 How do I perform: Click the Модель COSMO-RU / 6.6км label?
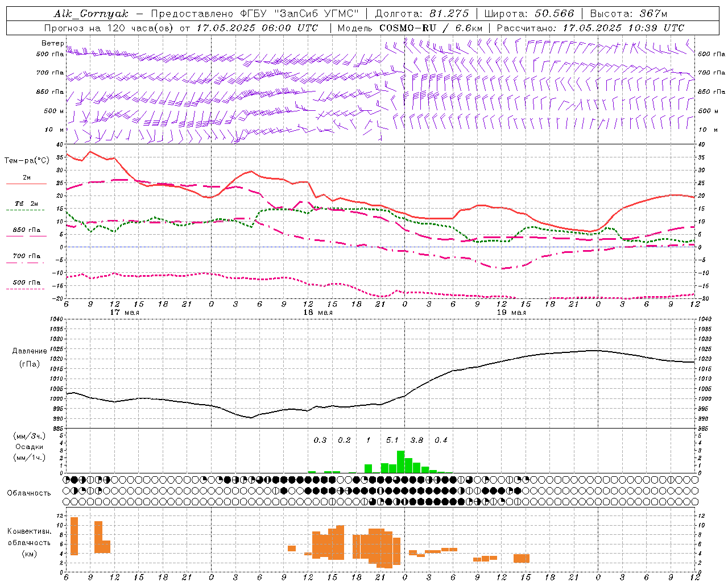[x=410, y=28]
